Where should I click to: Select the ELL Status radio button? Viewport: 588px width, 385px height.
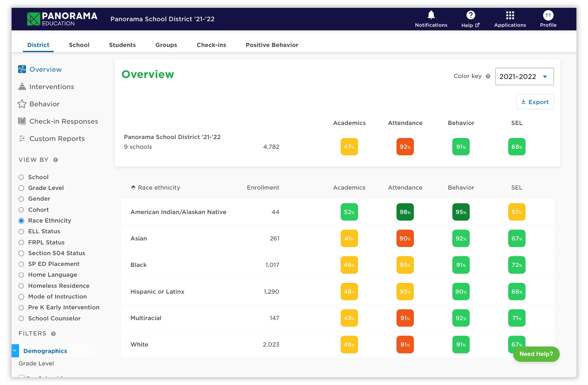coord(21,232)
